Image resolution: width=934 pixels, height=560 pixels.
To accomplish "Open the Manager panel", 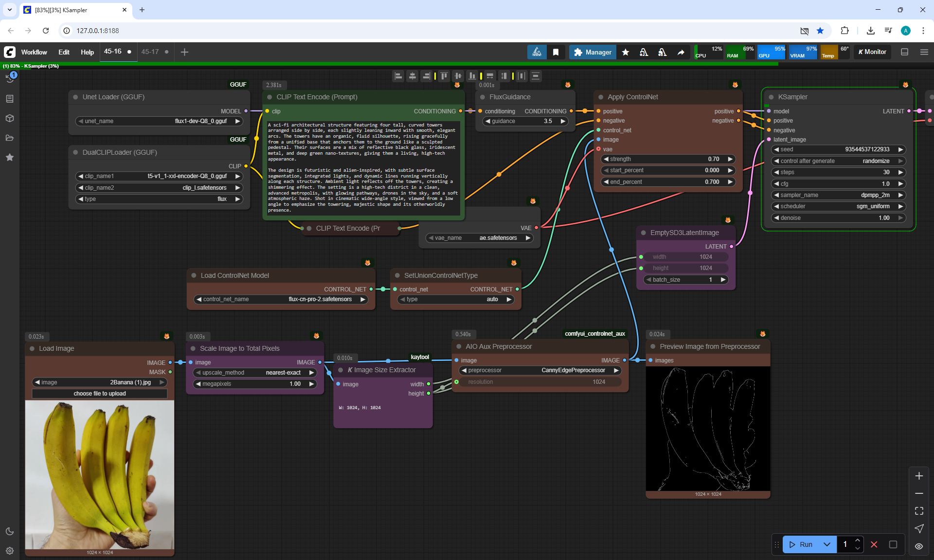I will coord(593,52).
